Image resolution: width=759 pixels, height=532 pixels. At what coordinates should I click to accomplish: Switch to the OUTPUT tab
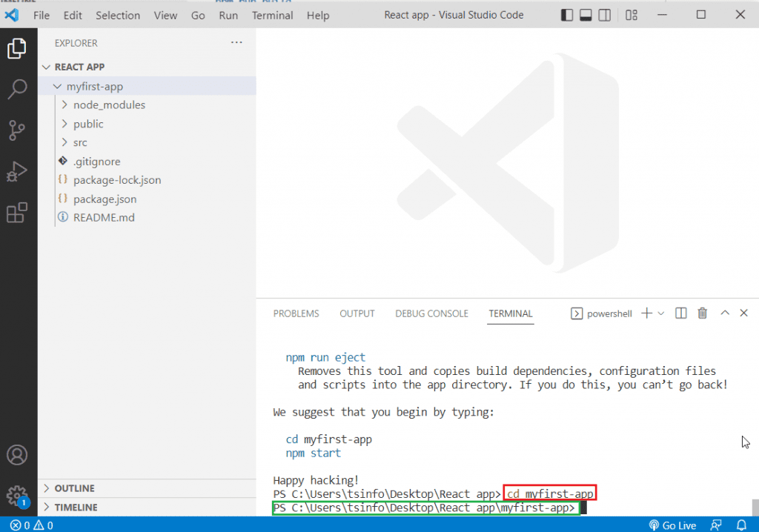click(x=357, y=313)
